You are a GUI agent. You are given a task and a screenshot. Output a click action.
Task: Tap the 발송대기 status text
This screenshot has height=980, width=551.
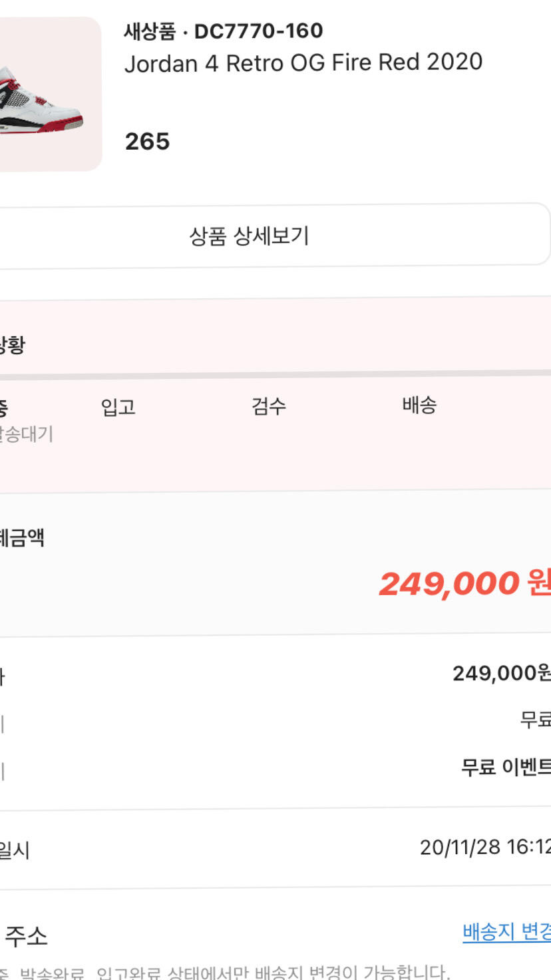point(25,434)
